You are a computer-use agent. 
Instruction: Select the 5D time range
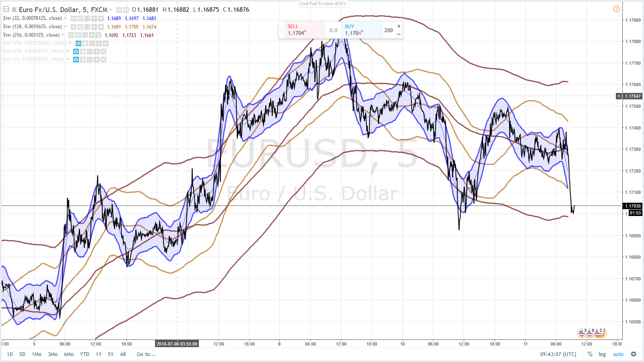pyautogui.click(x=22, y=354)
